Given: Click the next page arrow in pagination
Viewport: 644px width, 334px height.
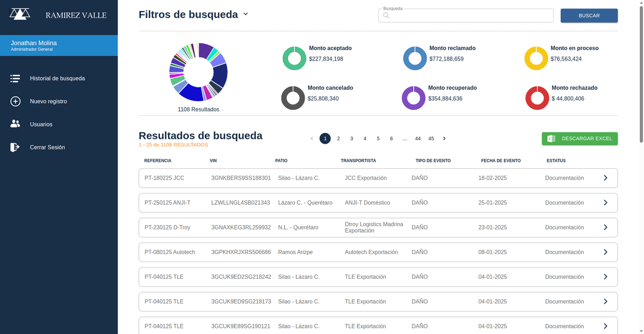Looking at the screenshot, I should pyautogui.click(x=444, y=138).
